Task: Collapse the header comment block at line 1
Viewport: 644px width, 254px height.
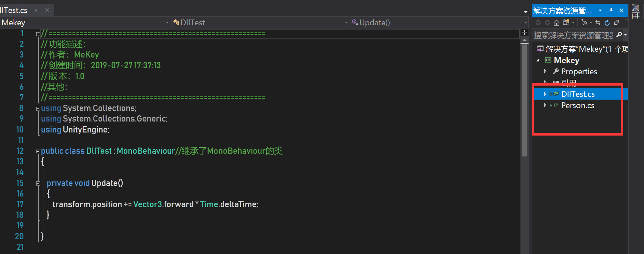Action: tap(38, 34)
